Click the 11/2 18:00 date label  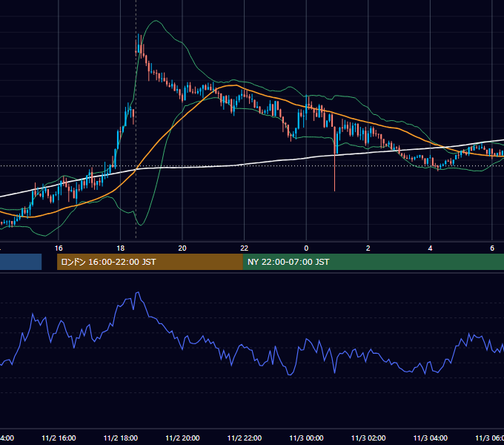[x=121, y=438]
